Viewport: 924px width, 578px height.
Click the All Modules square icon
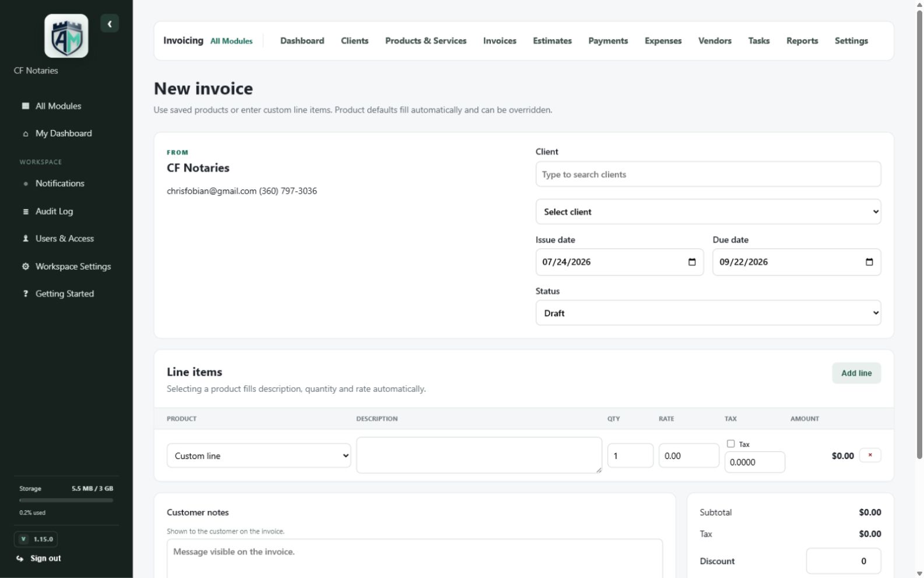[x=26, y=106]
